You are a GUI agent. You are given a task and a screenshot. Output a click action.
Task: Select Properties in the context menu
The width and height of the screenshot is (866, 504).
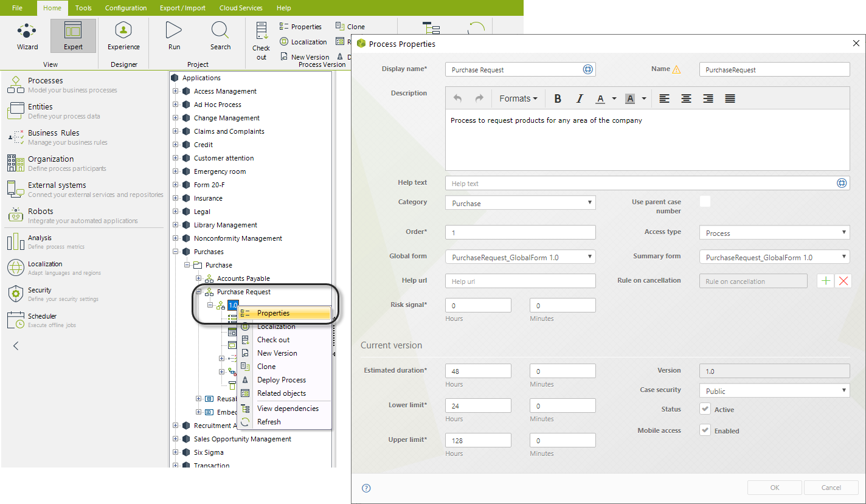click(x=284, y=313)
